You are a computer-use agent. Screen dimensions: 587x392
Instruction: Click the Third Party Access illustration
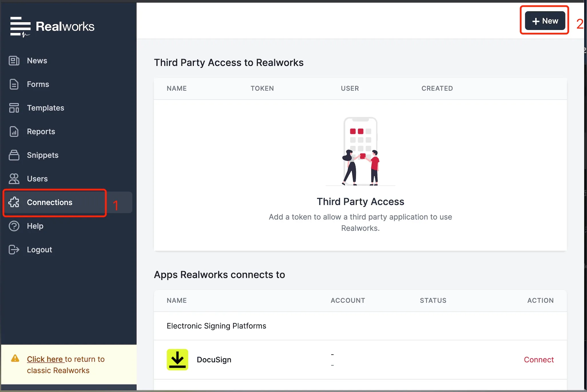[x=360, y=151]
